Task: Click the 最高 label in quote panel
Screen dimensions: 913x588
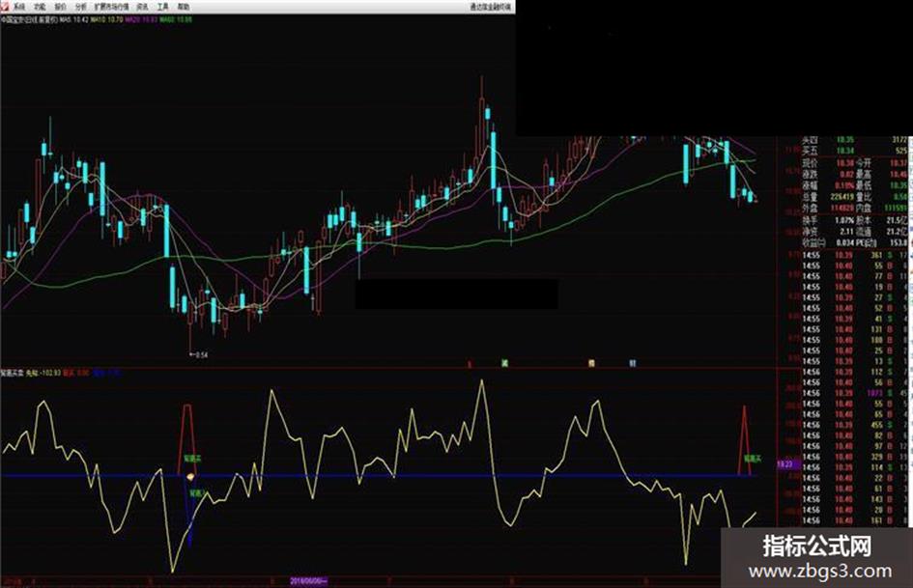Action: click(x=865, y=174)
